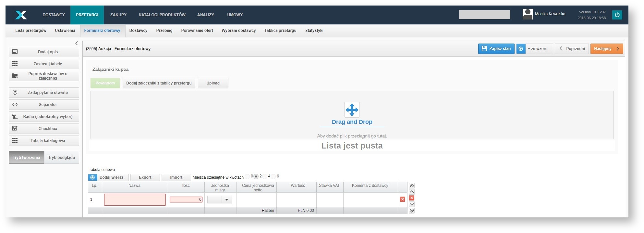Image resolution: width=644 pixels, height=233 pixels.
Task: Click the Zapisz stan button
Action: [496, 49]
